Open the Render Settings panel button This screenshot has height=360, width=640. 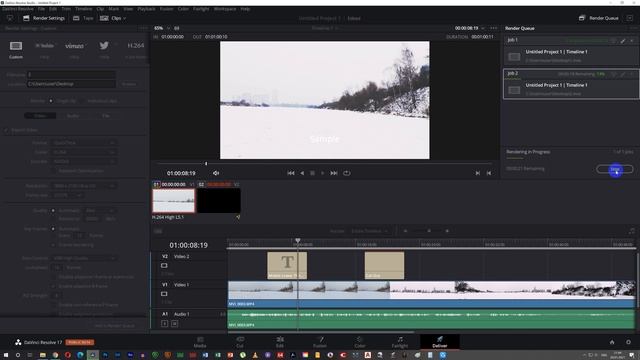pos(44,18)
